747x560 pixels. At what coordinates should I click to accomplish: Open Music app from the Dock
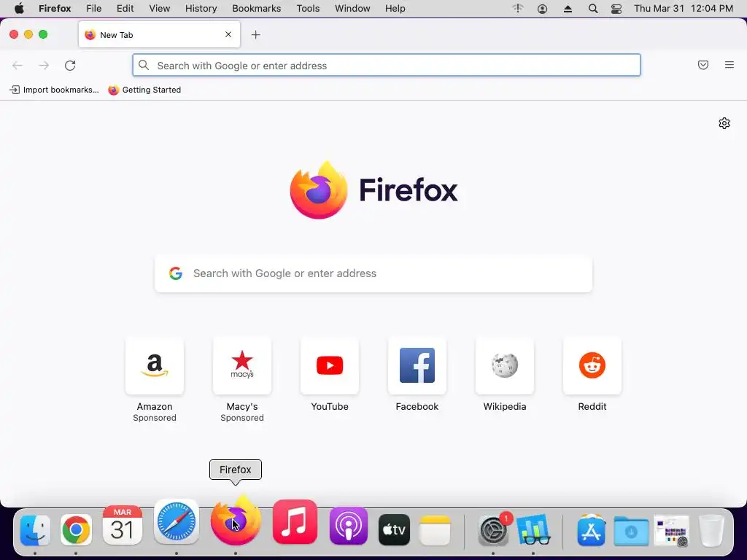[295, 521]
